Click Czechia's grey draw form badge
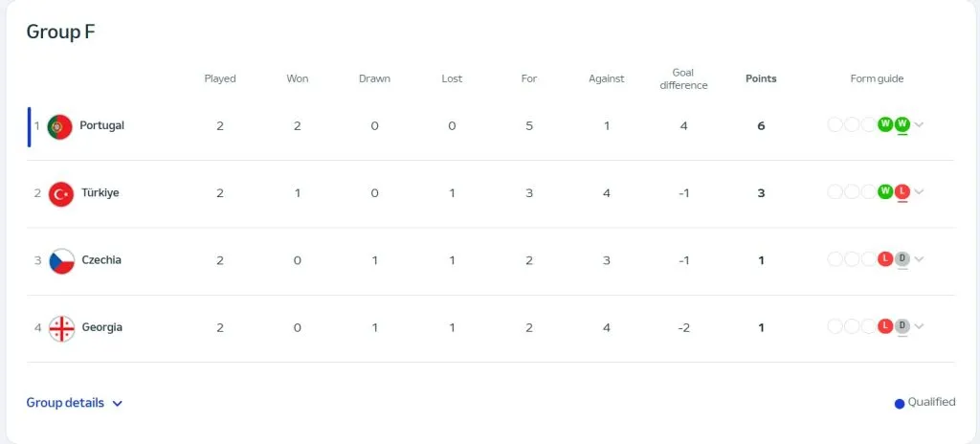Screen dimensions: 980x444 pos(902,258)
